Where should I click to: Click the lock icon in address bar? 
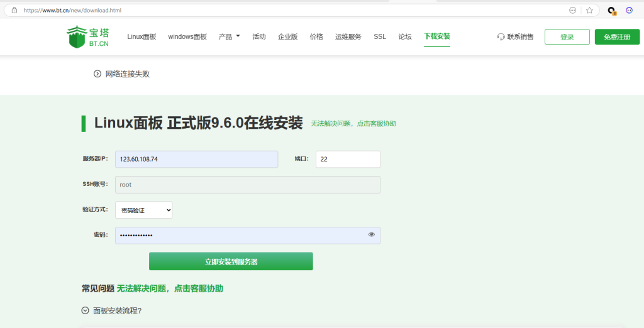coord(14,10)
